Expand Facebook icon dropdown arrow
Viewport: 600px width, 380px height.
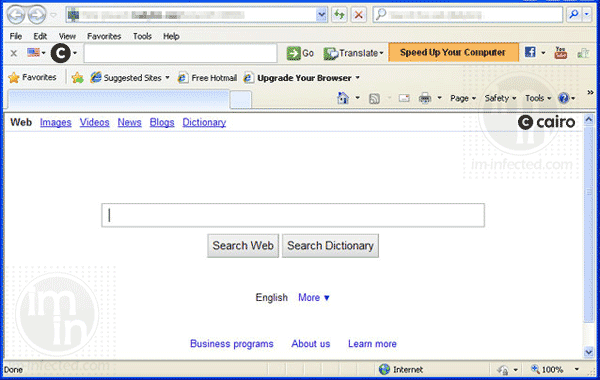543,53
